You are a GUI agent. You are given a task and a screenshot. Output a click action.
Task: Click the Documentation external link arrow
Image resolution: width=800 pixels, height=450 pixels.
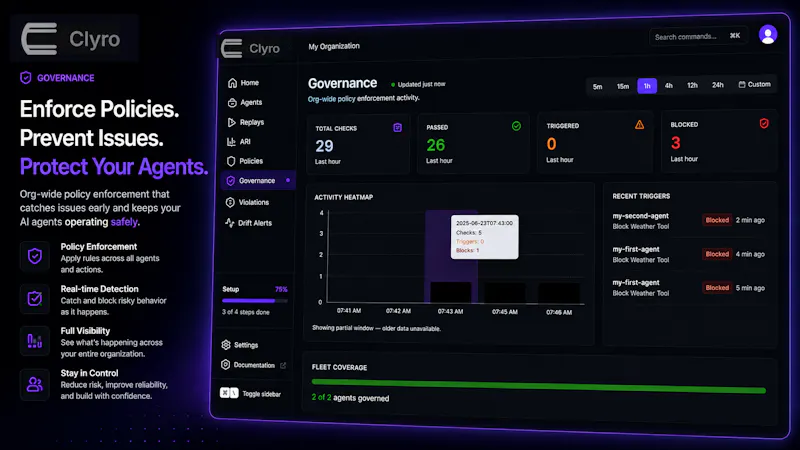click(283, 365)
